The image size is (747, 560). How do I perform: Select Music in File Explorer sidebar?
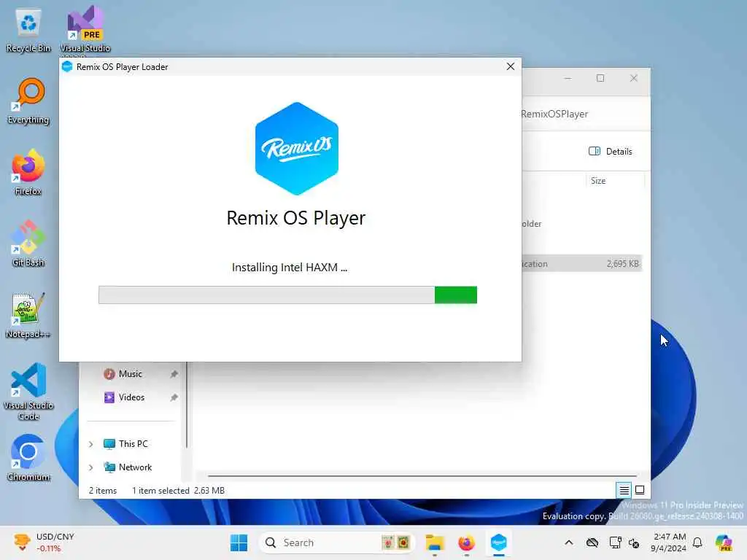point(130,374)
